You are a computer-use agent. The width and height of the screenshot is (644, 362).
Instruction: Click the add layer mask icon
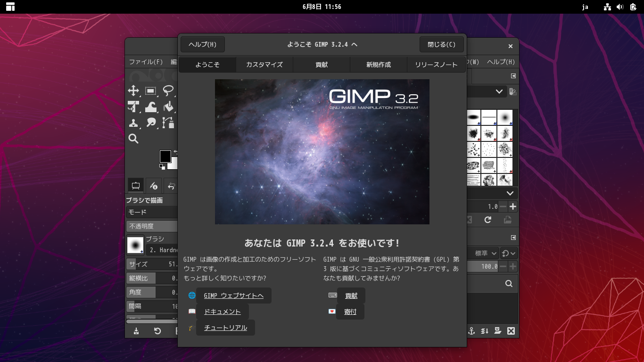point(497,331)
